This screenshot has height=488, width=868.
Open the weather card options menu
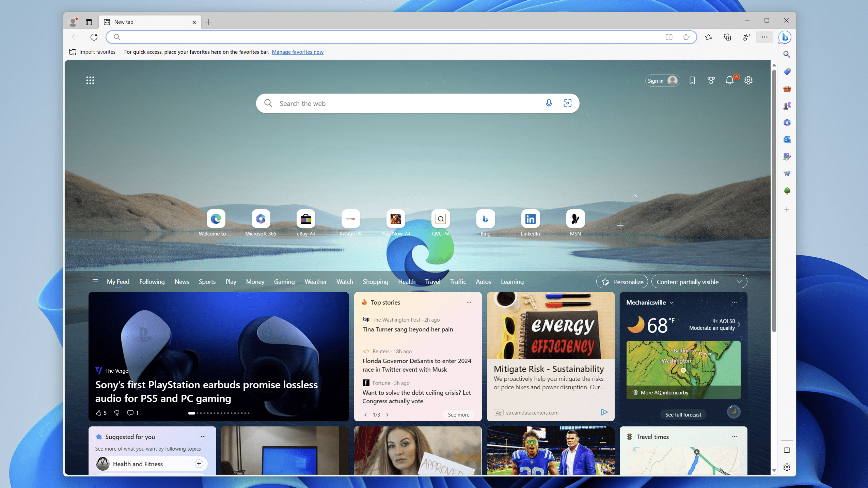tap(734, 302)
